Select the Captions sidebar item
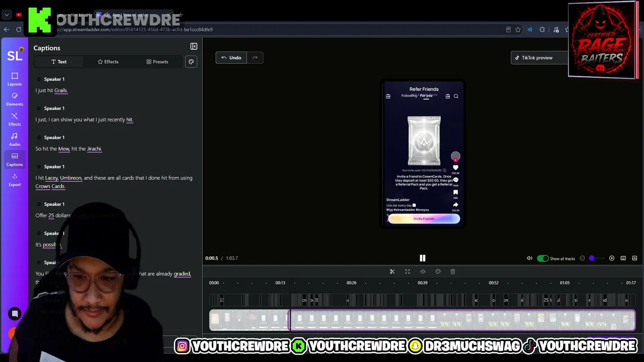 (x=15, y=159)
